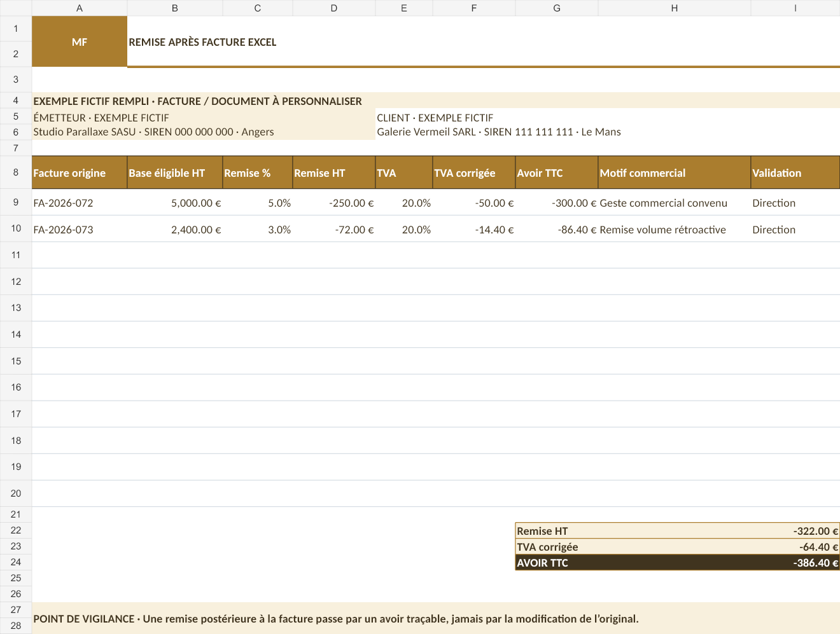This screenshot has height=634, width=840.
Task: Click ÉMETTEUR · EXEMPLE FICTIF cell
Action: coord(204,117)
